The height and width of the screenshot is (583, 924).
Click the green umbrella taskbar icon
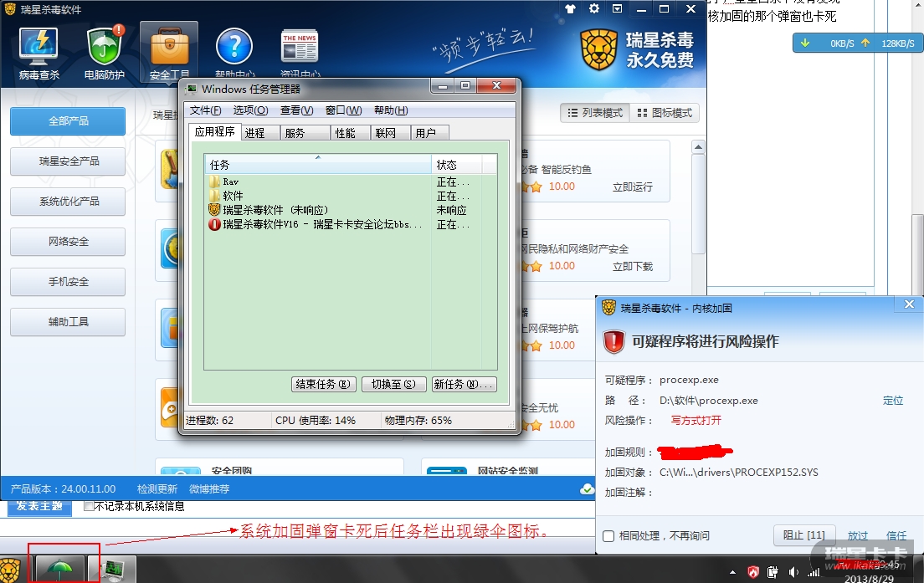pos(59,570)
